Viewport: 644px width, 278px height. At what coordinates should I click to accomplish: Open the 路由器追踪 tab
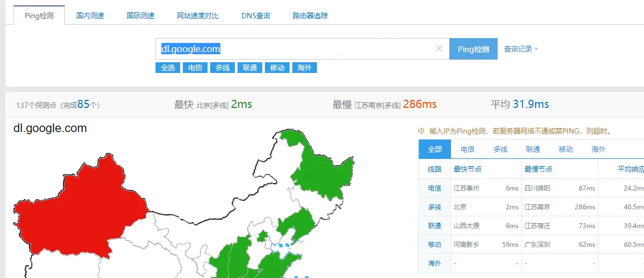[310, 16]
